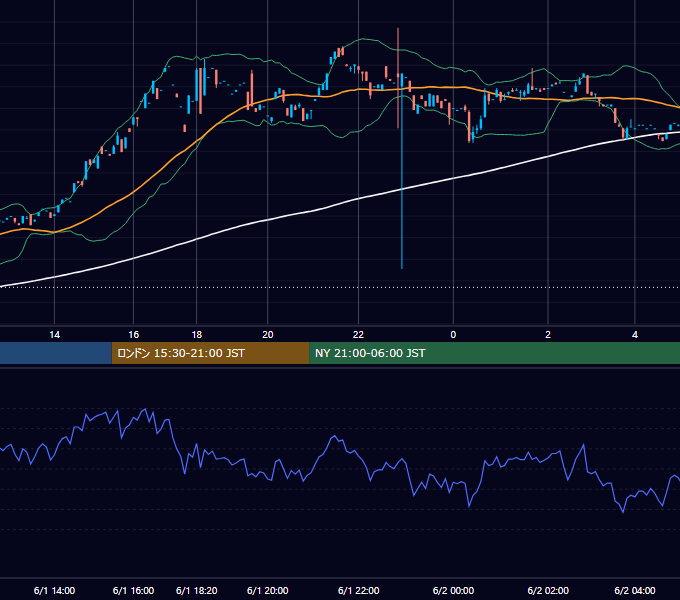Click the price chart hour label 14
The width and height of the screenshot is (680, 600).
[55, 335]
